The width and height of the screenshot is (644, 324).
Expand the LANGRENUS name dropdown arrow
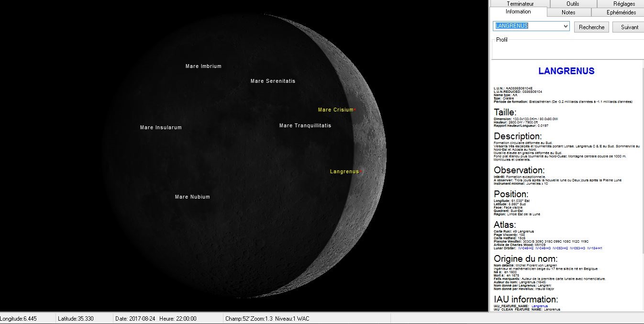coord(566,26)
